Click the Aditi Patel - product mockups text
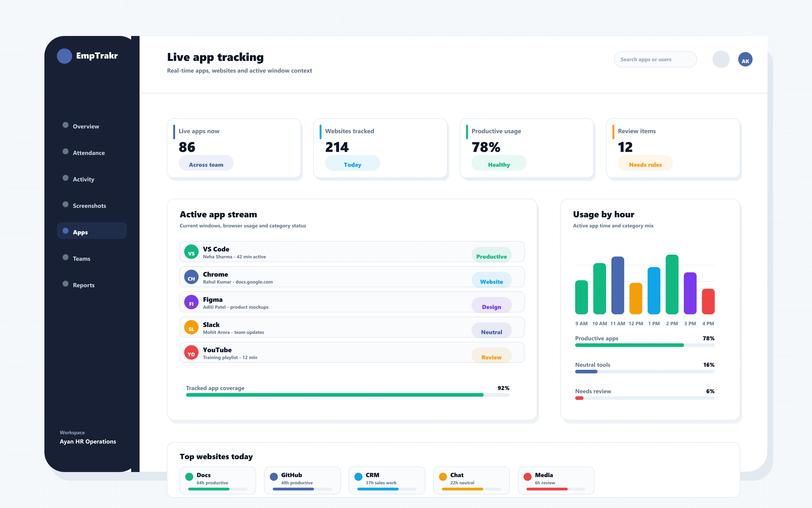 pyautogui.click(x=236, y=307)
